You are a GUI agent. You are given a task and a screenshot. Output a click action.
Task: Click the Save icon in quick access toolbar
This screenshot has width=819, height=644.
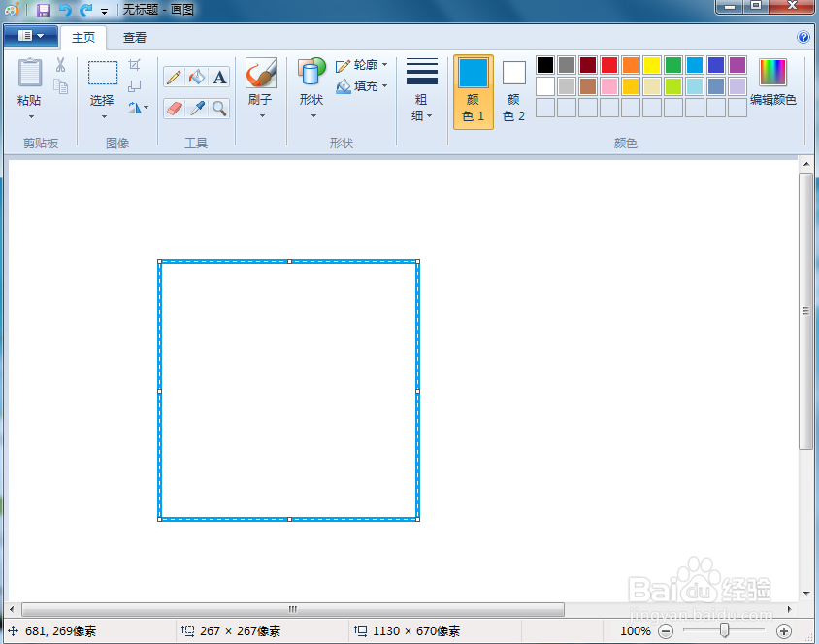coord(44,10)
